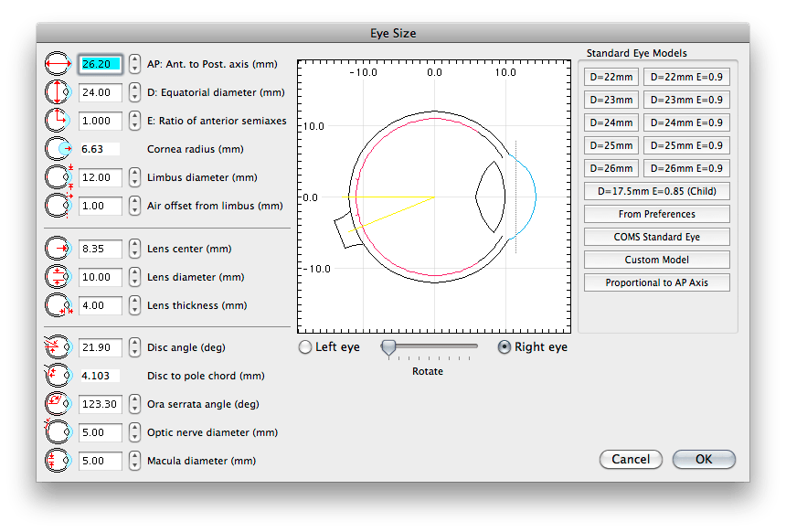Cancel the Eye Size dialog
786x532 pixels.
pos(631,459)
